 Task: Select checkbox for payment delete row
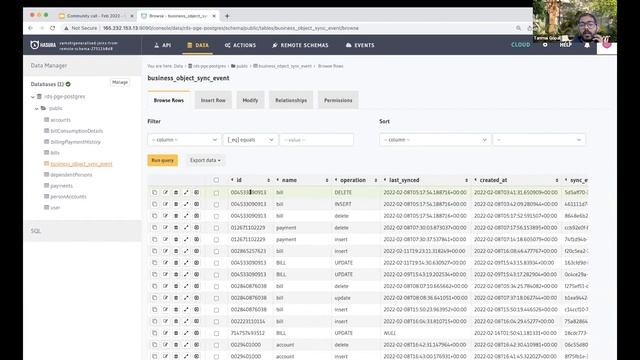(x=216, y=228)
